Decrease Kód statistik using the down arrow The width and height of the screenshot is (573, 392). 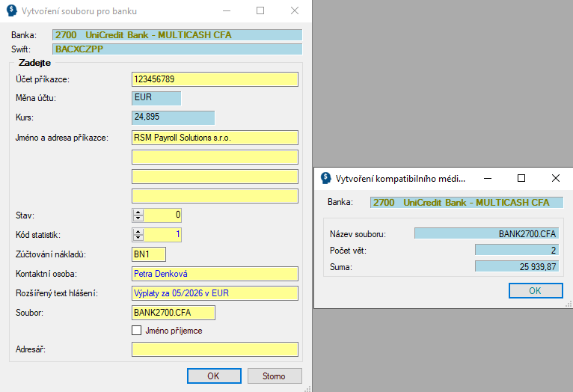click(x=138, y=239)
